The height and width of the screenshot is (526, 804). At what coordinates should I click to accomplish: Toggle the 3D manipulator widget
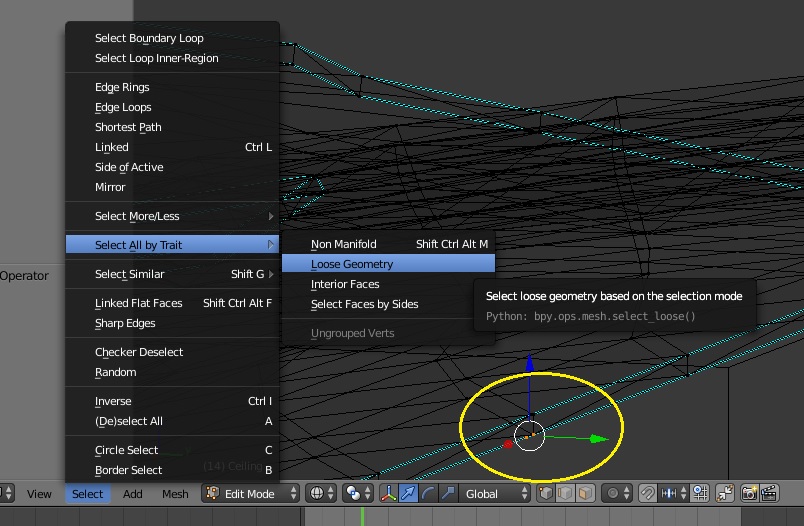click(x=388, y=493)
